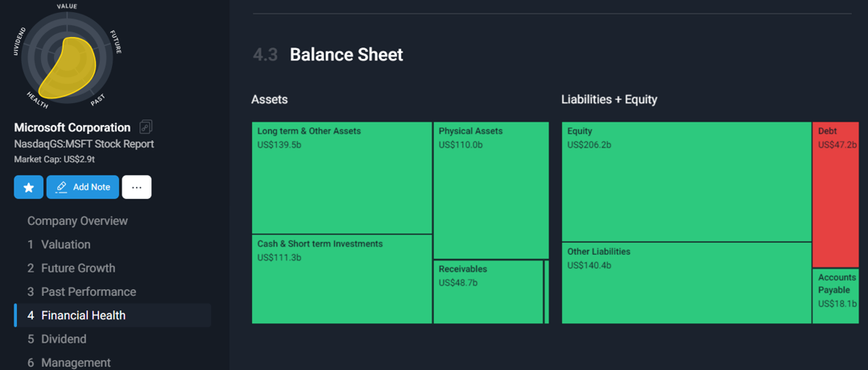The height and width of the screenshot is (370, 868).
Task: Select the Other Liabilities block
Action: pos(686,283)
